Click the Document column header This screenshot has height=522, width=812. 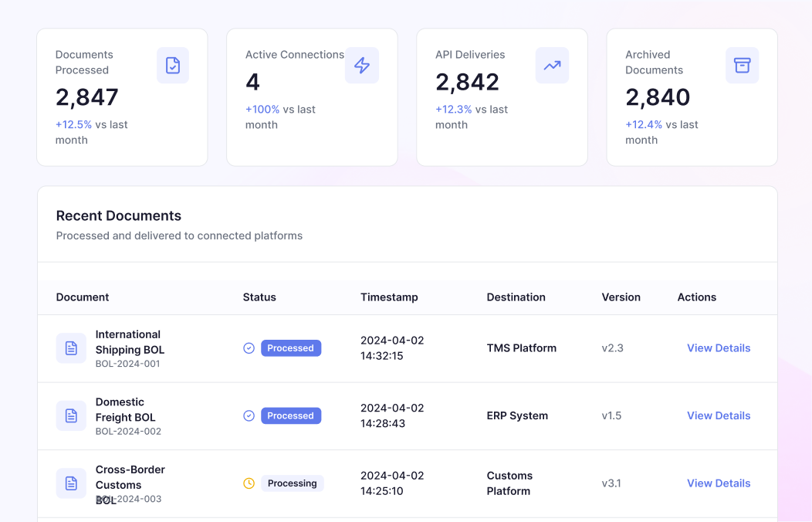pos(83,297)
